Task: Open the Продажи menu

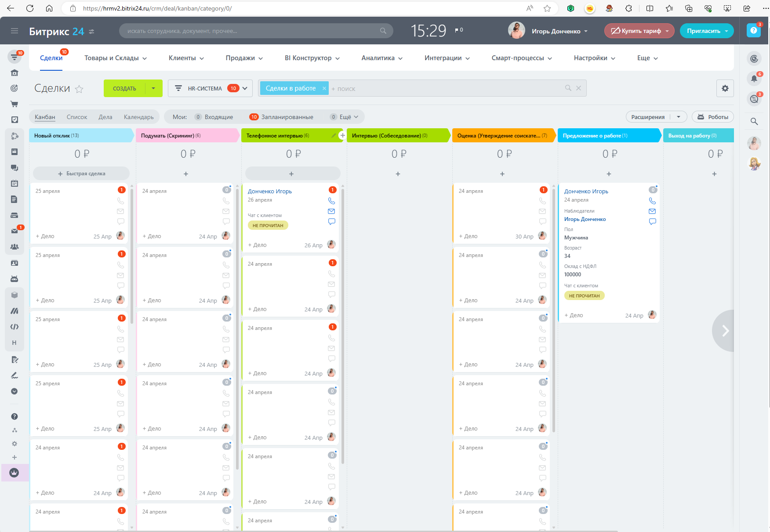Action: pyautogui.click(x=244, y=58)
